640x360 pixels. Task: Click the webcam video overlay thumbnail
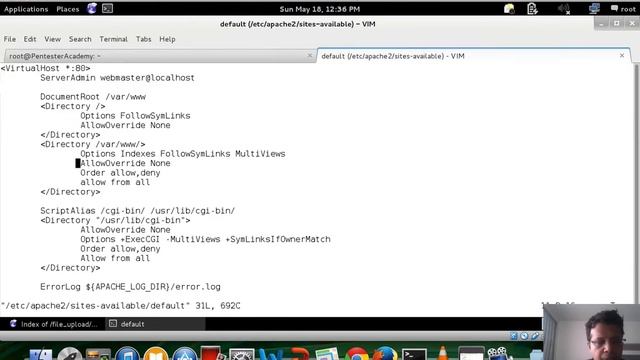(x=591, y=332)
